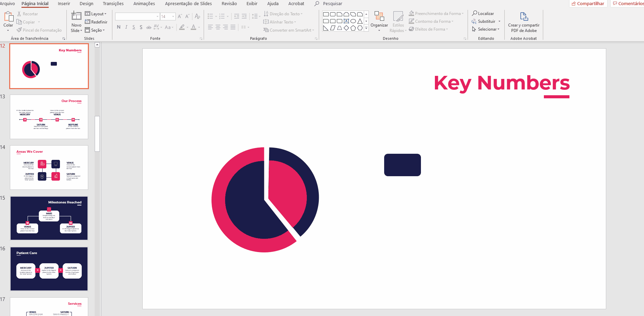Select the diamond shape in gallery
The height and width of the screenshot is (316, 644).
point(346,28)
